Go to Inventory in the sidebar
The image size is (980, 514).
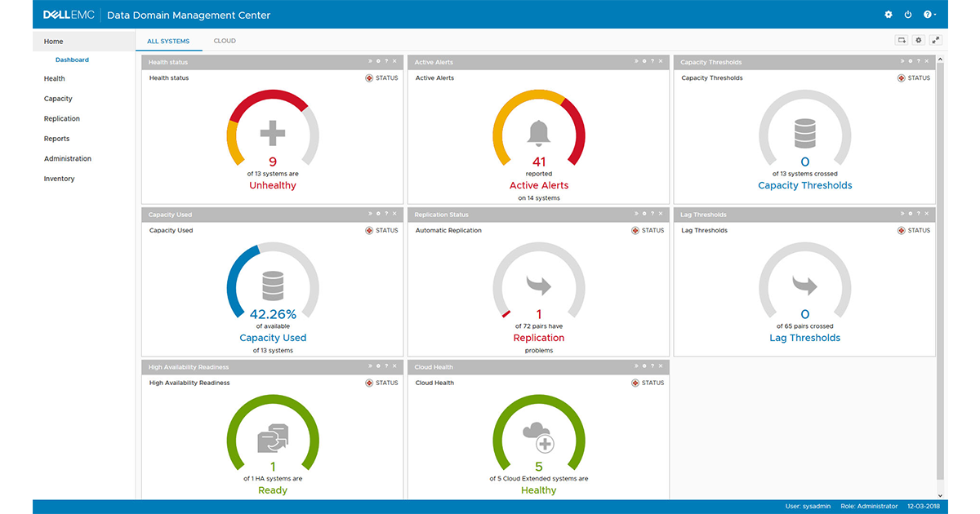[59, 179]
